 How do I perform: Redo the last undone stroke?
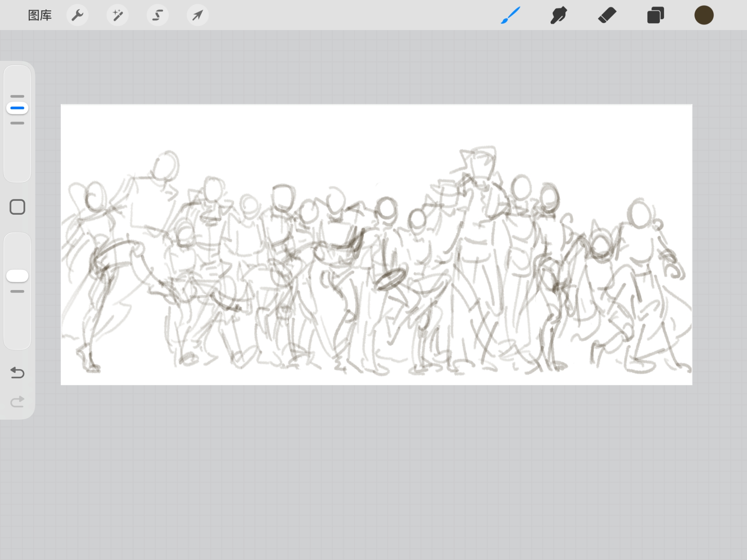(17, 402)
